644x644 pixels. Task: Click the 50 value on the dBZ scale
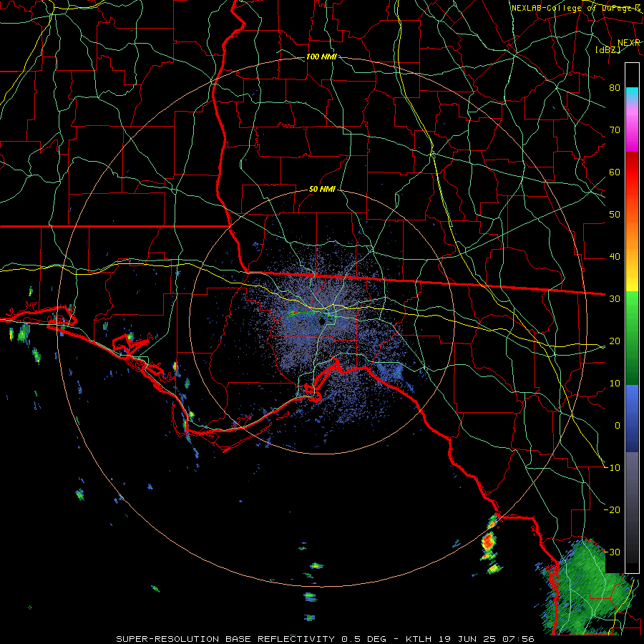point(615,215)
